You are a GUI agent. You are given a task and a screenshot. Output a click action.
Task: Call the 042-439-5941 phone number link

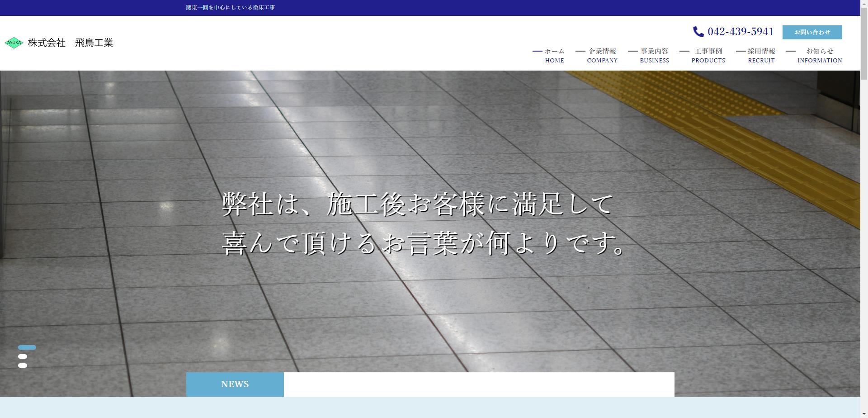[x=741, y=31]
